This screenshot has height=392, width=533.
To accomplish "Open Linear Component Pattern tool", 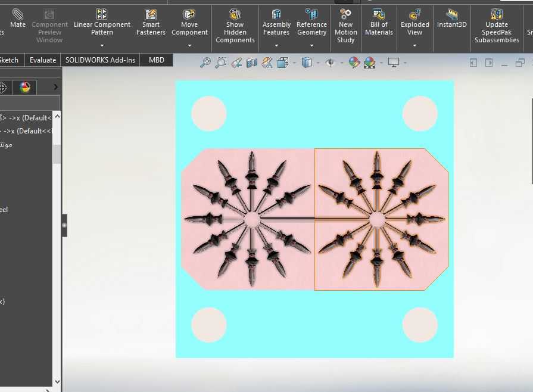I will 102,22.
